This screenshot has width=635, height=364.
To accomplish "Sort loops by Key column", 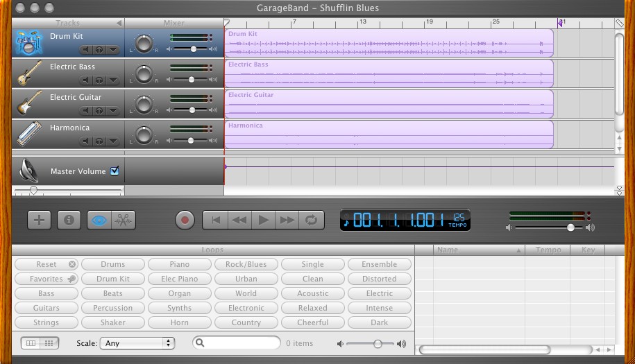I will pos(588,250).
